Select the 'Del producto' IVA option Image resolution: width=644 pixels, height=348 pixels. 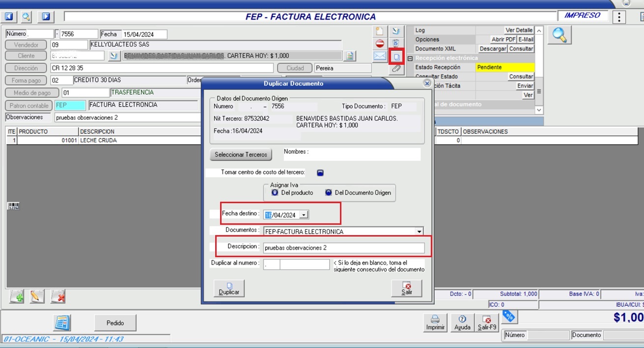click(x=275, y=193)
